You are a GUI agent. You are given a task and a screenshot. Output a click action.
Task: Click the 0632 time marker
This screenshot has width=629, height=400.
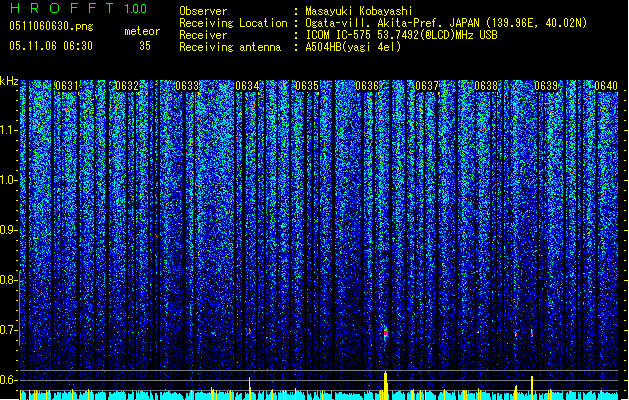pos(127,86)
